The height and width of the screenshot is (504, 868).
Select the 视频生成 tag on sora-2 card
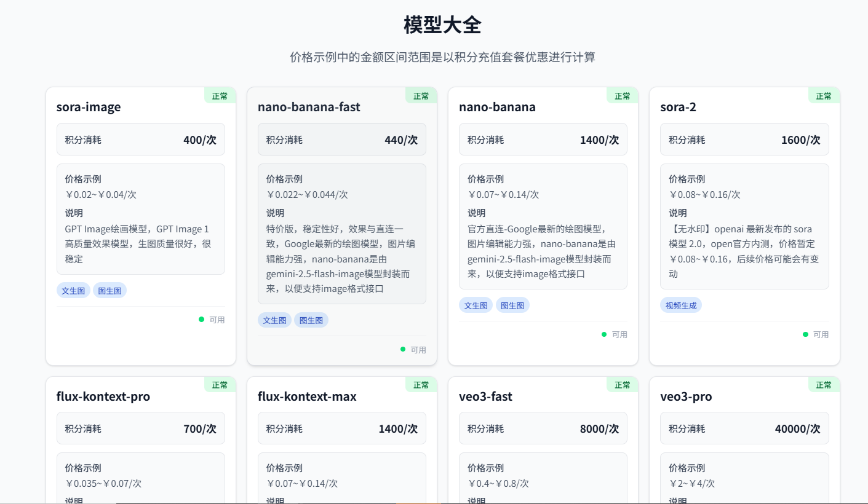681,305
